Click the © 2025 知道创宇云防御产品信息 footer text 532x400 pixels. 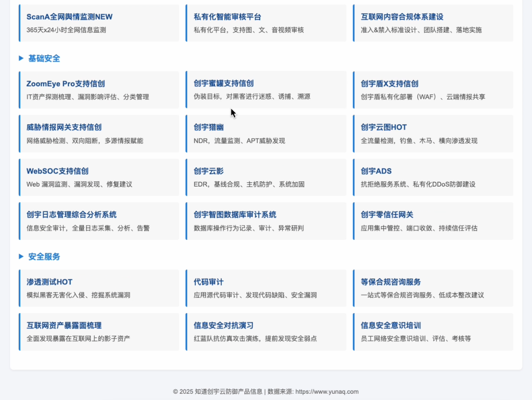click(x=218, y=391)
